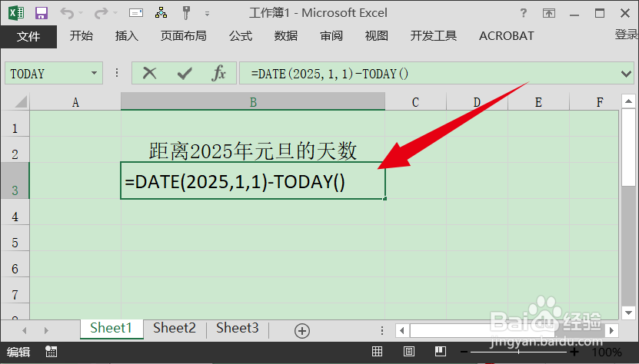Click the cell editing =DATE(2025,1,1)-TODAY()

(x=253, y=180)
